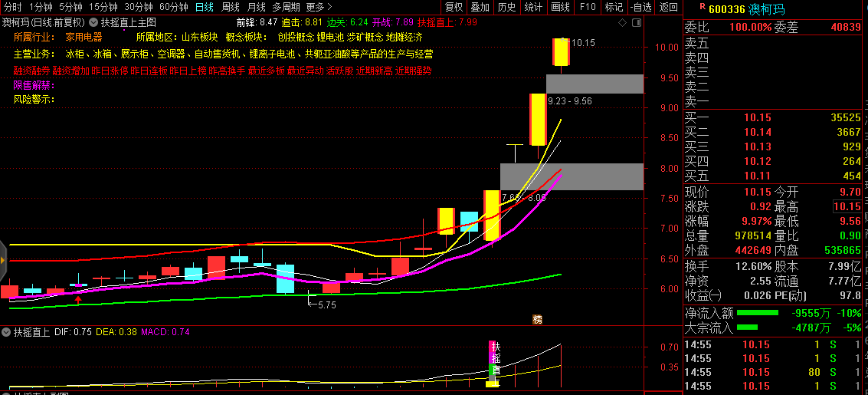Open the 扶摇直上 sub-indicator dropdown
This screenshot has width=868, height=395.
[x=6, y=333]
